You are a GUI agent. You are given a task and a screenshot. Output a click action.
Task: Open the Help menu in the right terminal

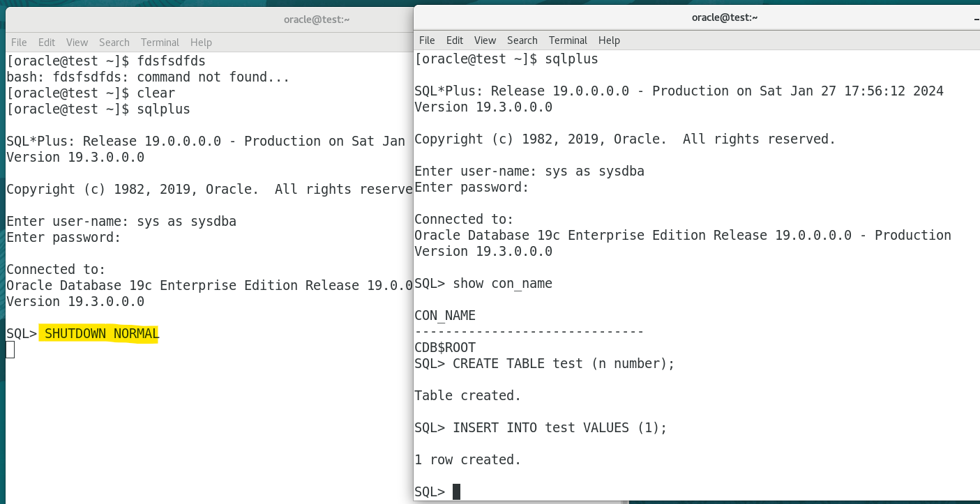609,40
